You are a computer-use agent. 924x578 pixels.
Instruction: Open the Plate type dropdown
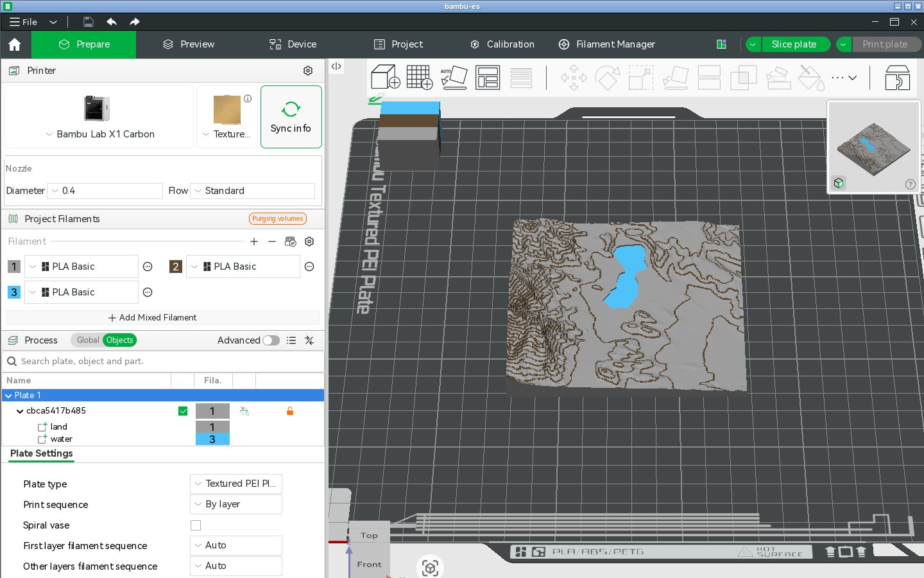pyautogui.click(x=236, y=484)
